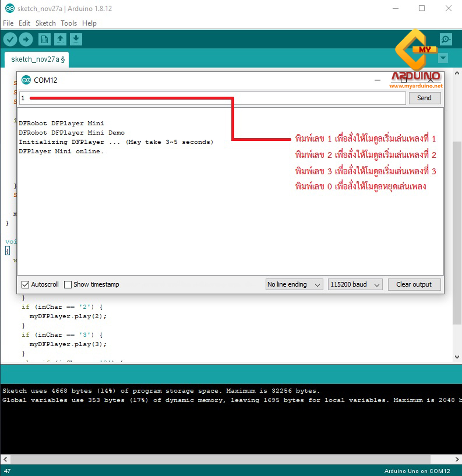Open the Tools menu

point(68,23)
